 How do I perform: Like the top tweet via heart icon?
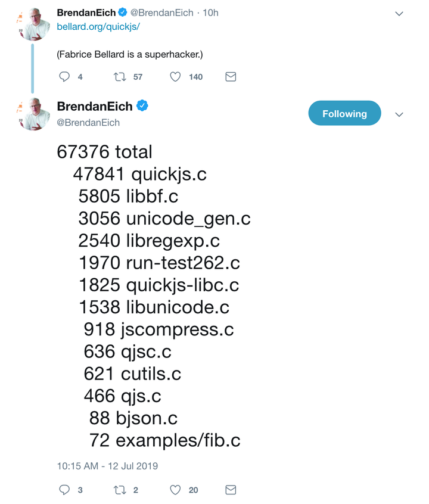pyautogui.click(x=175, y=76)
